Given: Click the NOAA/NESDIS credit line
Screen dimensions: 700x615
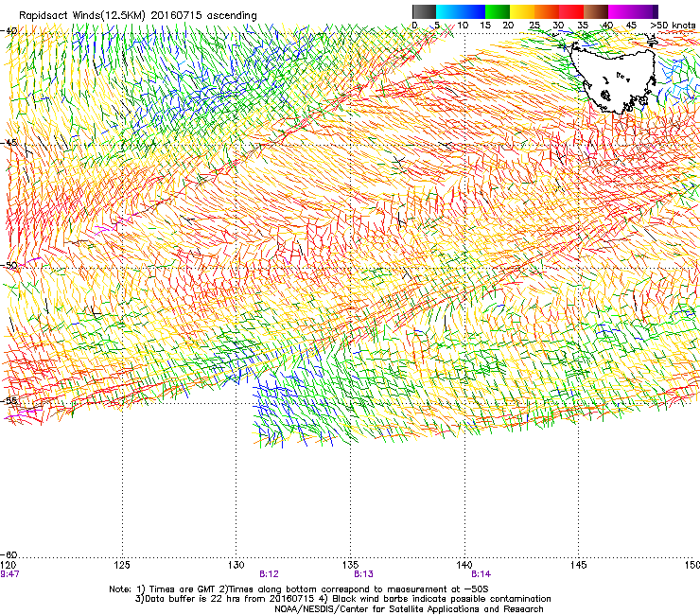Looking at the screenshot, I should point(409,609).
